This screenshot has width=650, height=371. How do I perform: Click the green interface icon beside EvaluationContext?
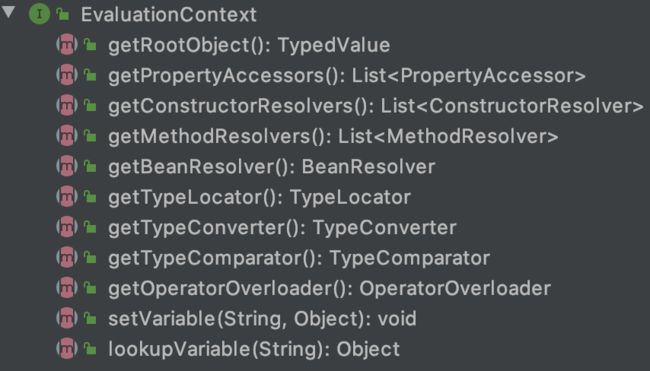click(x=39, y=14)
